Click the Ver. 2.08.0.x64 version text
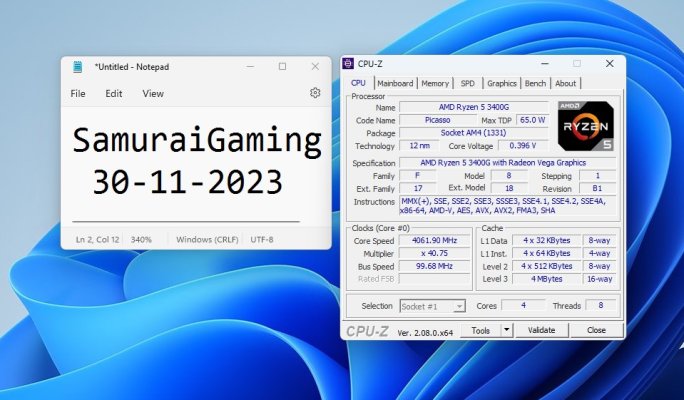Viewport: 684px width, 400px height. (425, 333)
